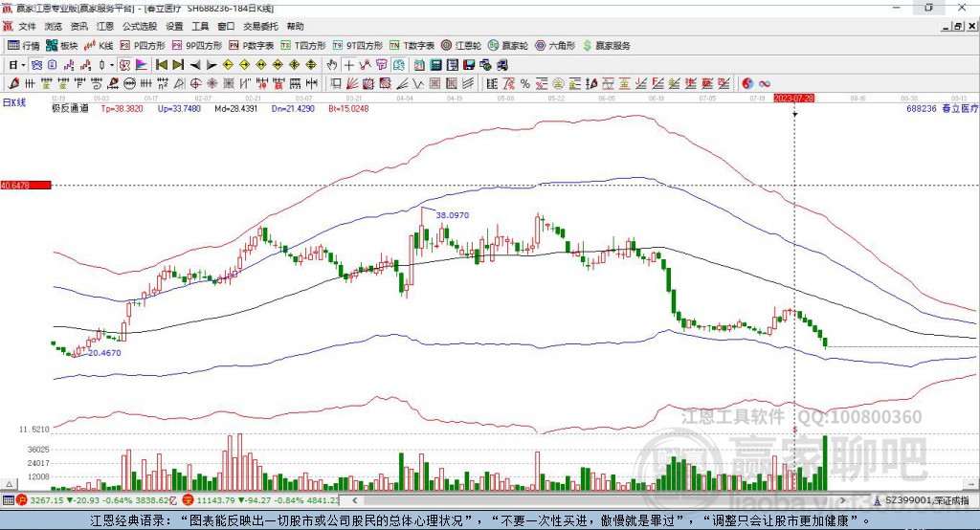The height and width of the screenshot is (530, 980).
Task: Open the T四方形 tool
Action: (303, 46)
